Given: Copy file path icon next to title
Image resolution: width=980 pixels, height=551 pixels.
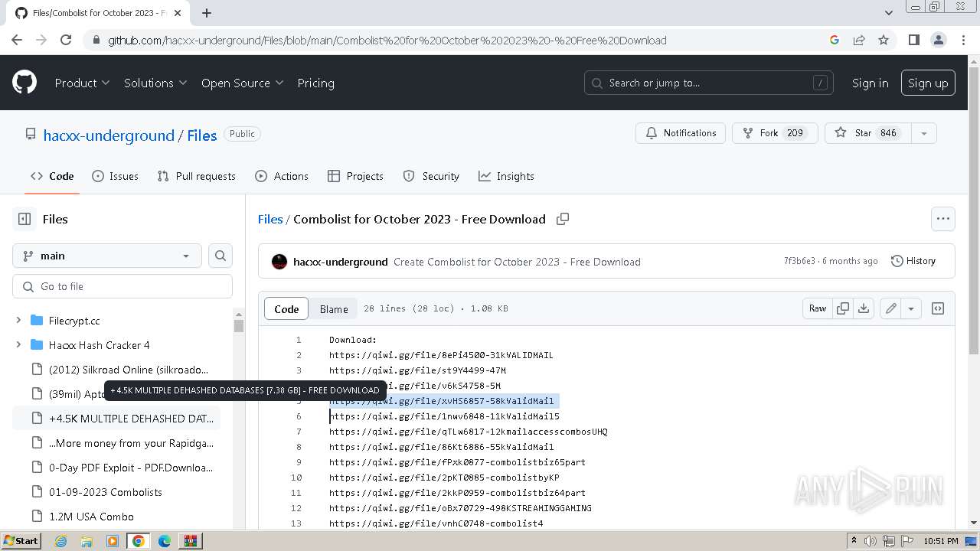Looking at the screenshot, I should (x=563, y=219).
